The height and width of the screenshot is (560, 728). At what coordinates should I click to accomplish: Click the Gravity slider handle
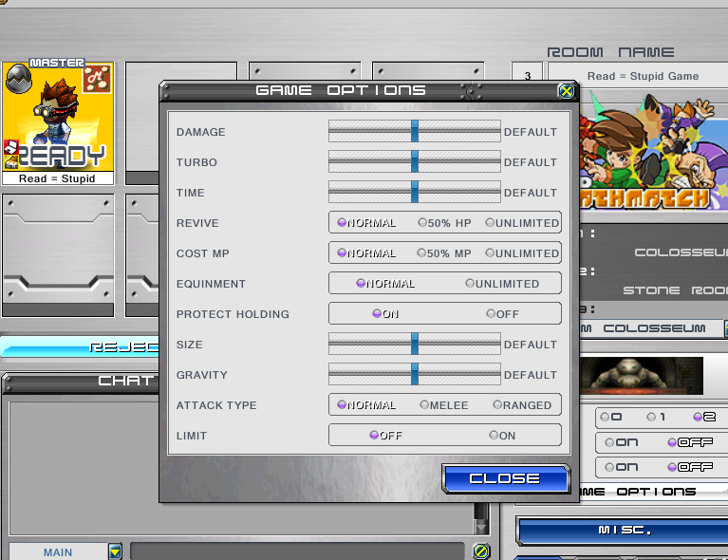click(415, 375)
